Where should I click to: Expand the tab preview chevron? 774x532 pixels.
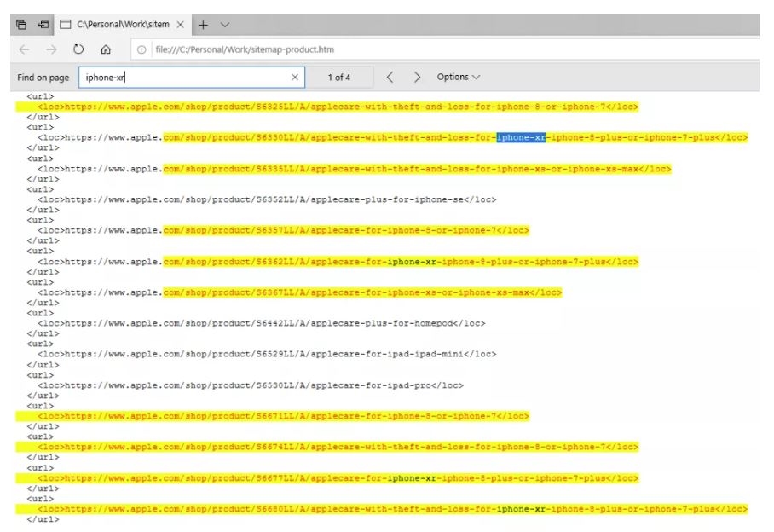(225, 25)
